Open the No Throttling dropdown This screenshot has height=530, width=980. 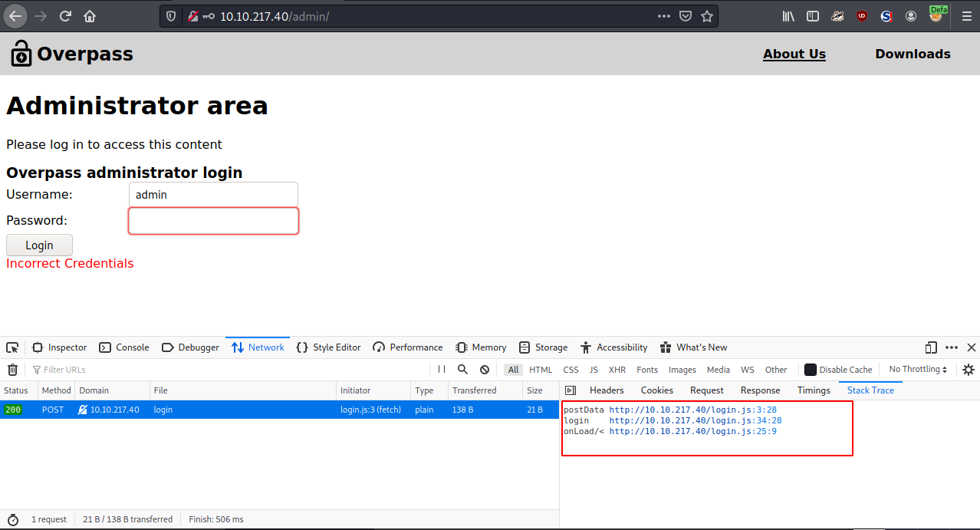click(918, 370)
